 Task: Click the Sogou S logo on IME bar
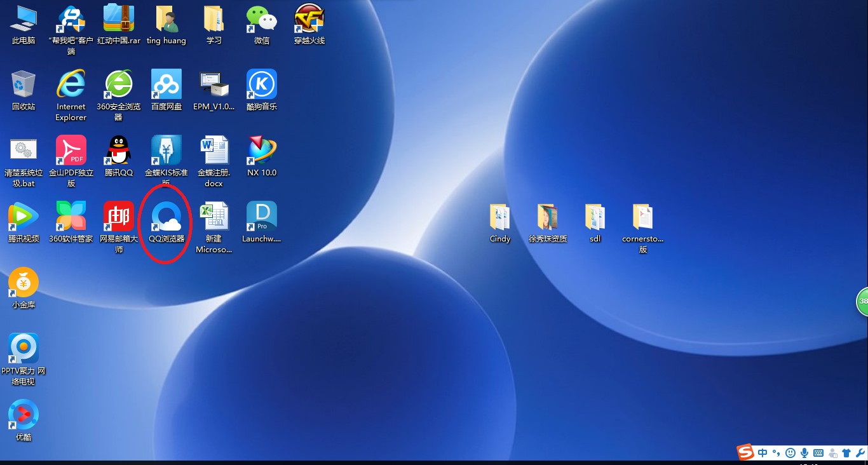click(x=745, y=452)
